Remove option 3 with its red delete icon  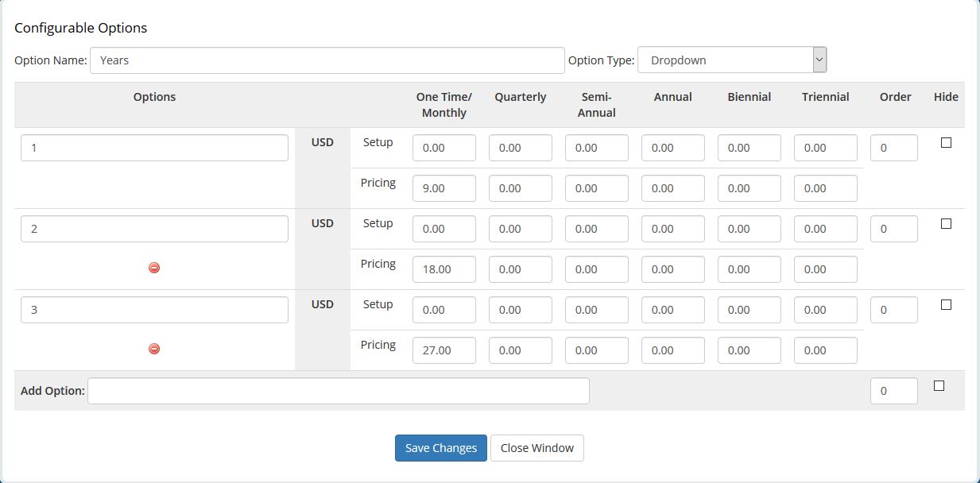[x=154, y=349]
